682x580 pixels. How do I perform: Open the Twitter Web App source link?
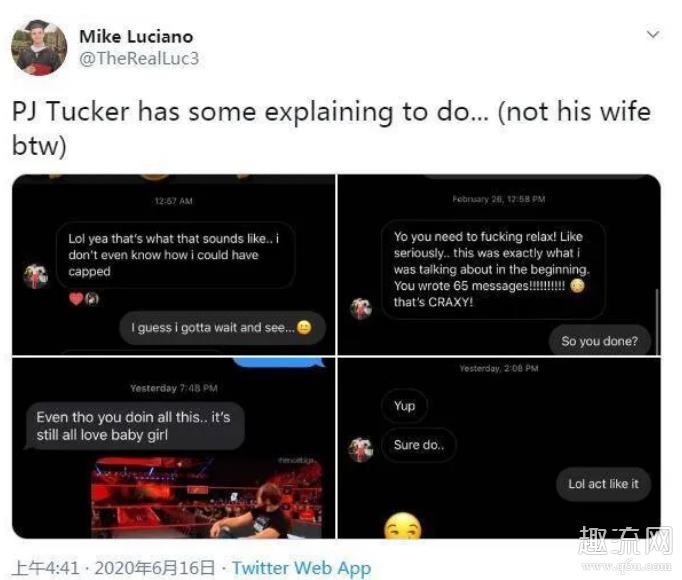pyautogui.click(x=301, y=568)
